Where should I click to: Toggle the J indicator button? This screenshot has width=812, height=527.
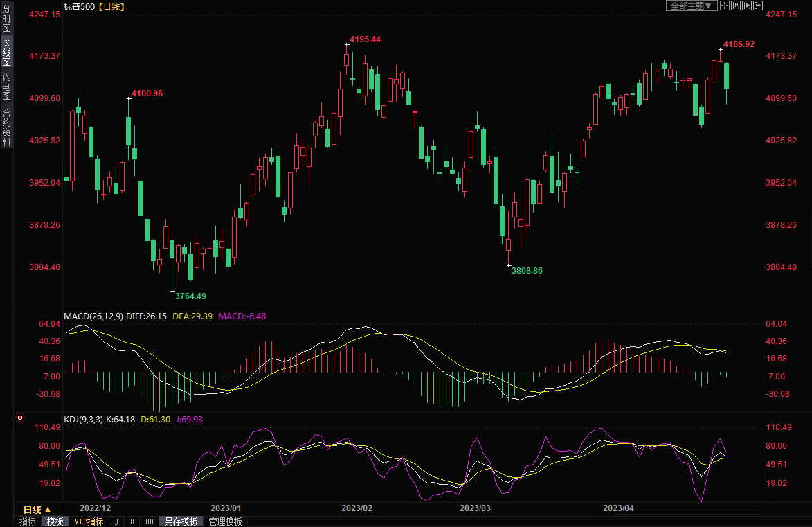[116, 521]
